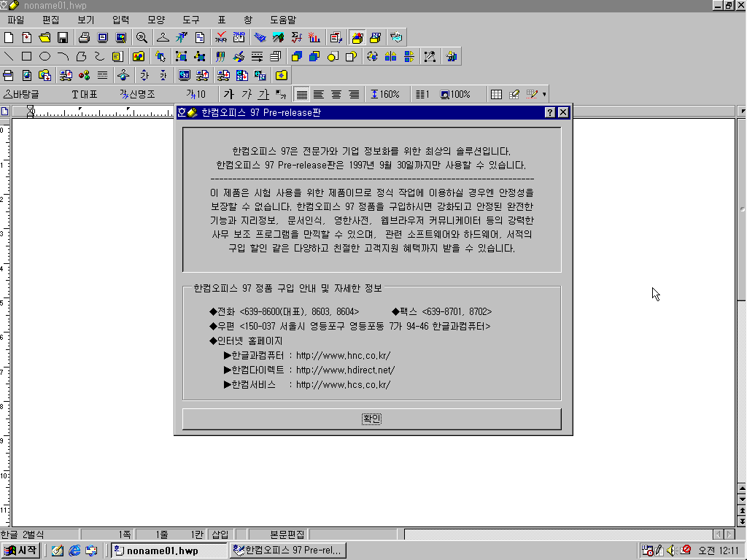The image size is (747, 560).
Task: Insert a formula with the sigma icon
Action: (296, 38)
